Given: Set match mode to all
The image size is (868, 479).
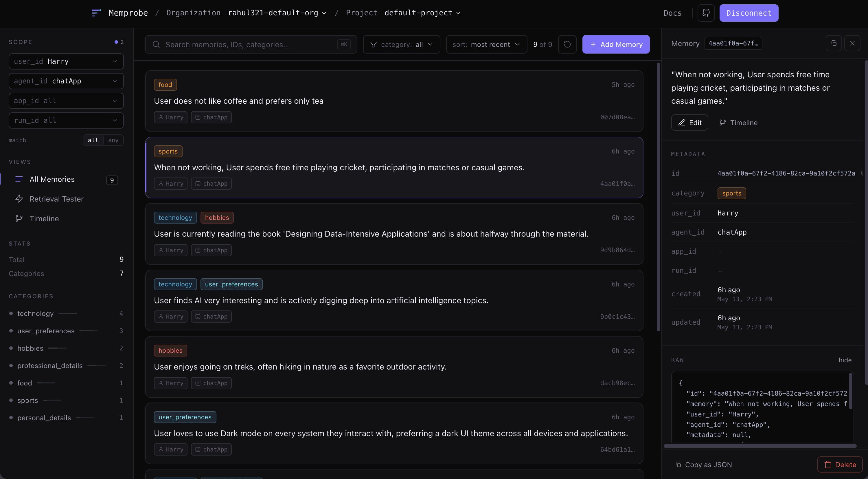Looking at the screenshot, I should click(x=93, y=140).
